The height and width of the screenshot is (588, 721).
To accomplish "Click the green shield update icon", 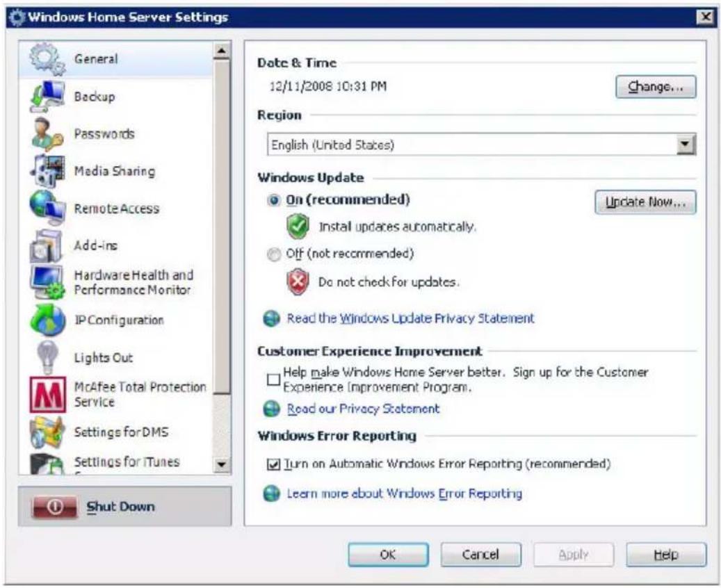I will 298,226.
